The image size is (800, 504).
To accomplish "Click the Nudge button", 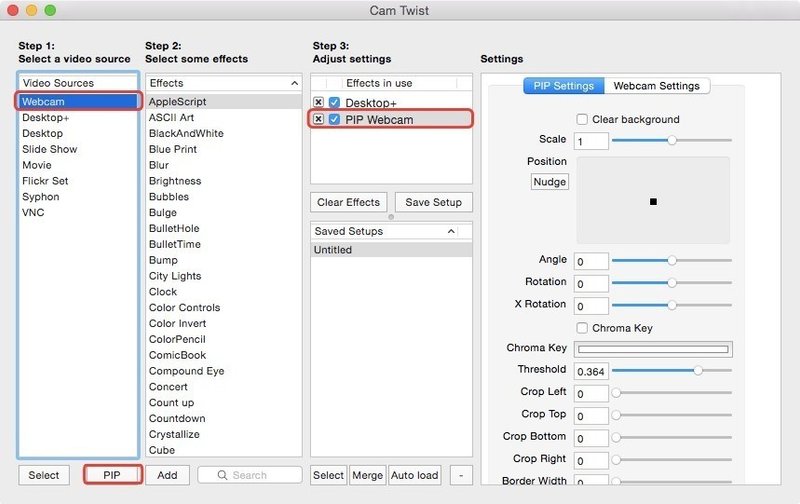I will point(549,182).
